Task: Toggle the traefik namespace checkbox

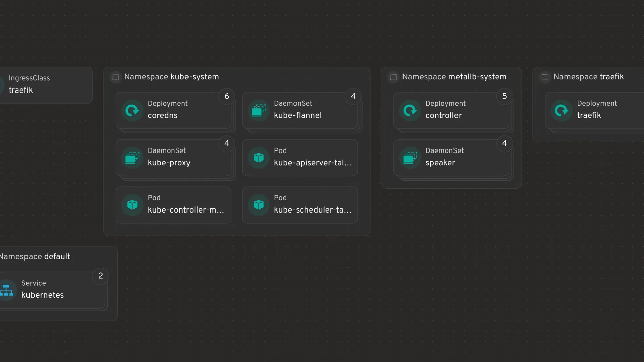Action: [x=545, y=77]
